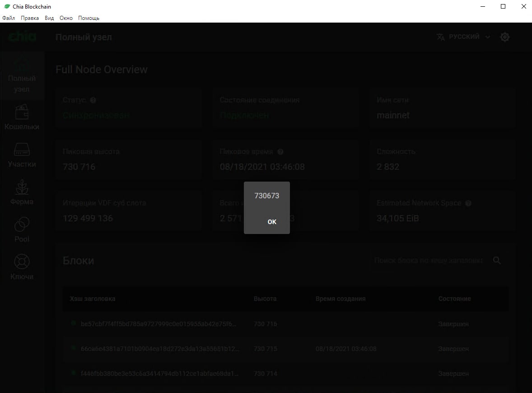Click the Хэш заголовка column header
The width and height of the screenshot is (532, 393).
click(x=92, y=299)
